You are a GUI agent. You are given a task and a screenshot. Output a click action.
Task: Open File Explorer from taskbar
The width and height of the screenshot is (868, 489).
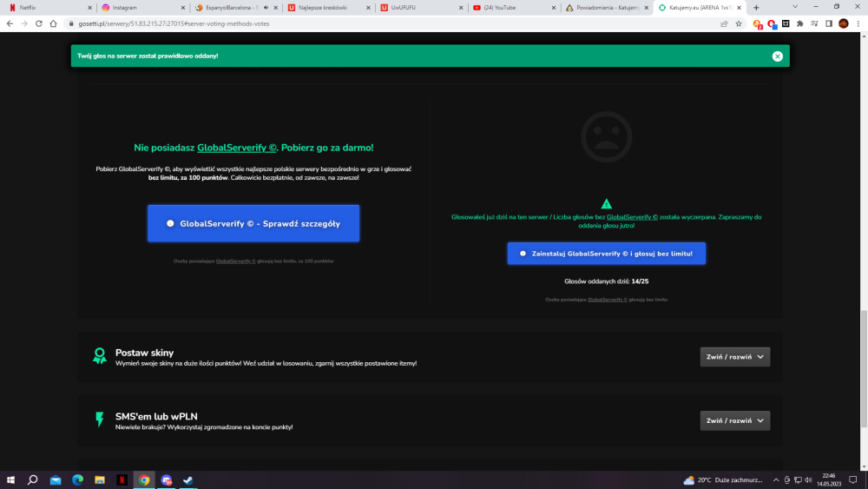[x=100, y=480]
